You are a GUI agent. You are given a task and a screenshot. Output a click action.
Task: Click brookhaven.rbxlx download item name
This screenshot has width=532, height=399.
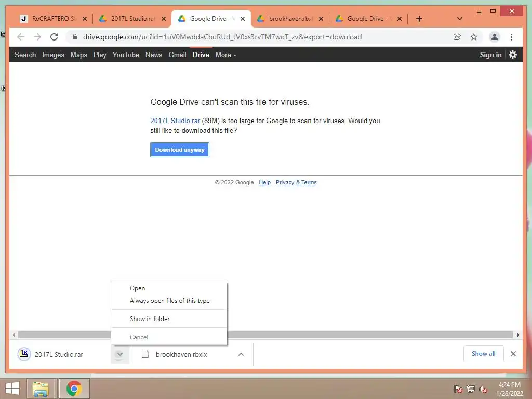tap(181, 354)
